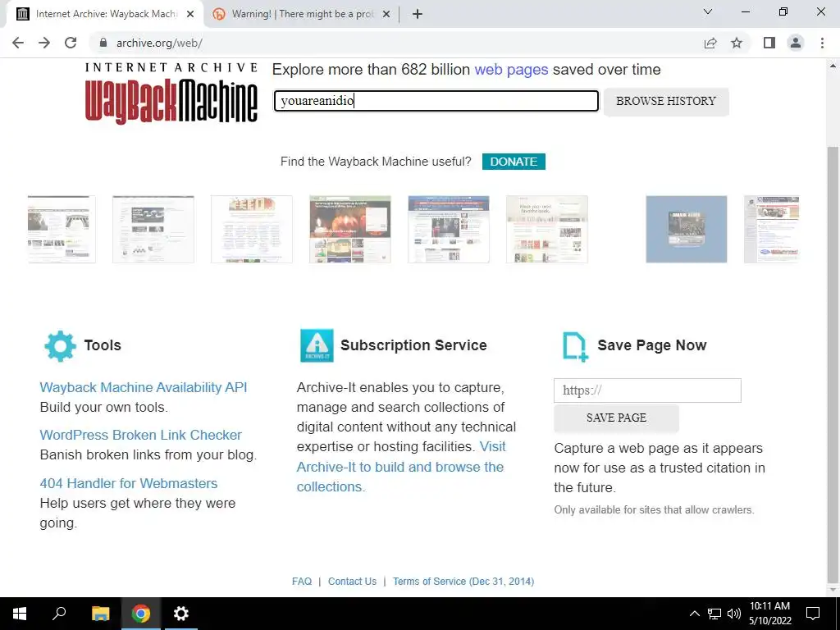Click the https:// save page field
The width and height of the screenshot is (840, 630).
click(x=647, y=390)
